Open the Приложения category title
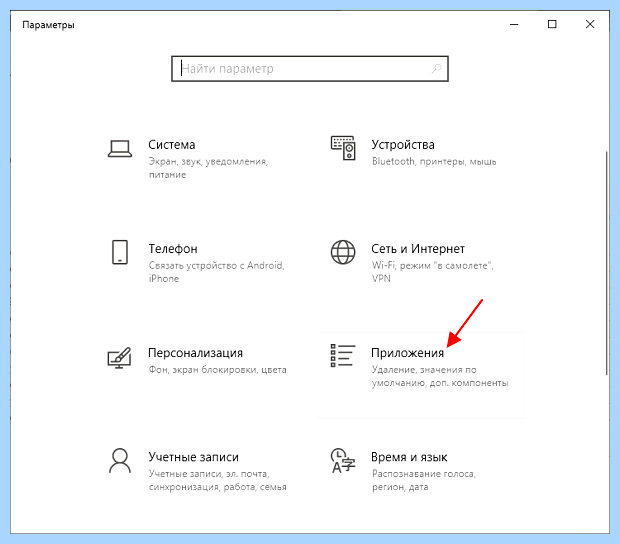 tap(407, 353)
